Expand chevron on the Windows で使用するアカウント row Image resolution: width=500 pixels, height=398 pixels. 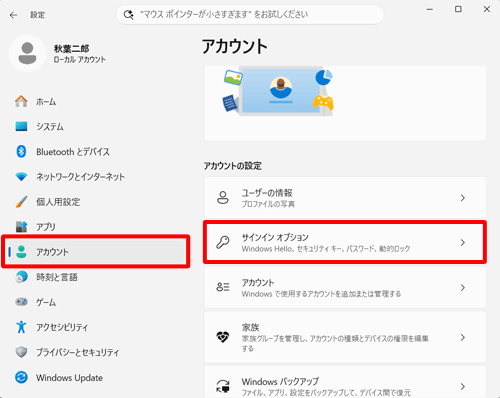coord(463,288)
